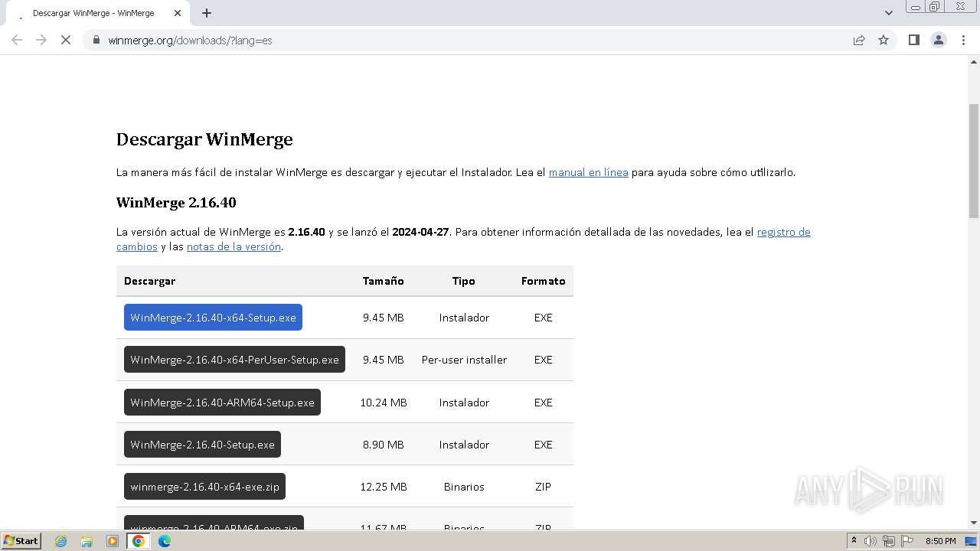
Task: Click the show desktop tray icon
Action: point(972,541)
